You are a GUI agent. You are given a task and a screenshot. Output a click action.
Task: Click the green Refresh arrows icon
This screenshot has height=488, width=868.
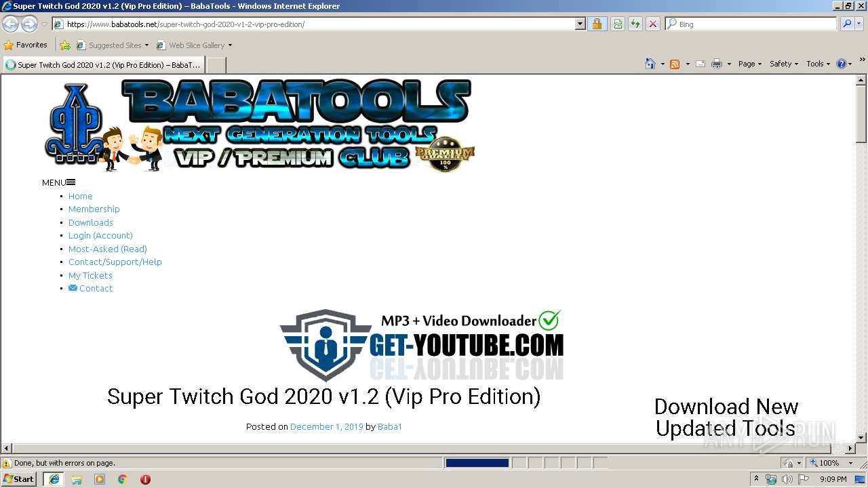[635, 24]
